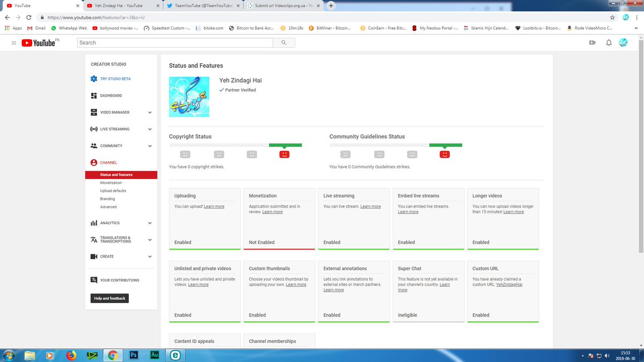Click the channel avatar thumbnail
The width and height of the screenshot is (644, 362).
(189, 97)
